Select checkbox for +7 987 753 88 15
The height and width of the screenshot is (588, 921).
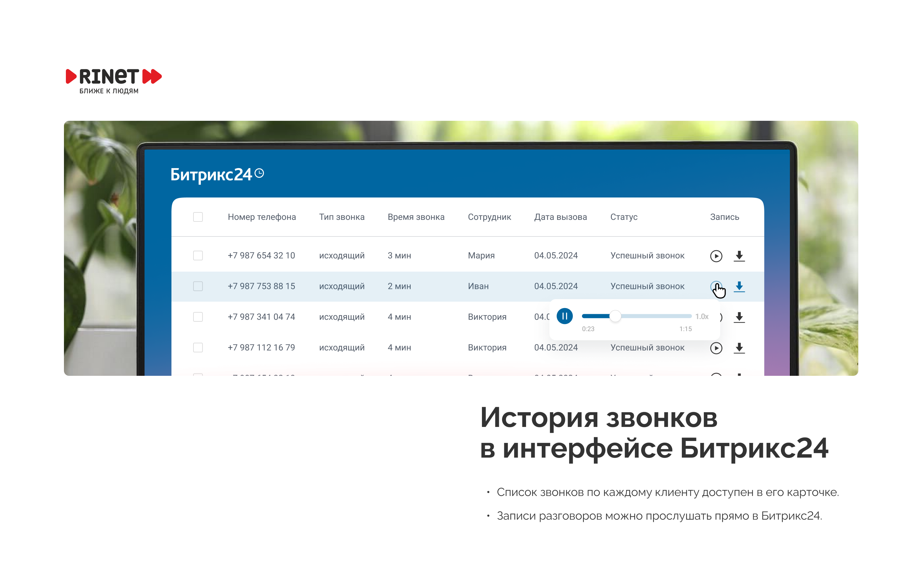(198, 286)
